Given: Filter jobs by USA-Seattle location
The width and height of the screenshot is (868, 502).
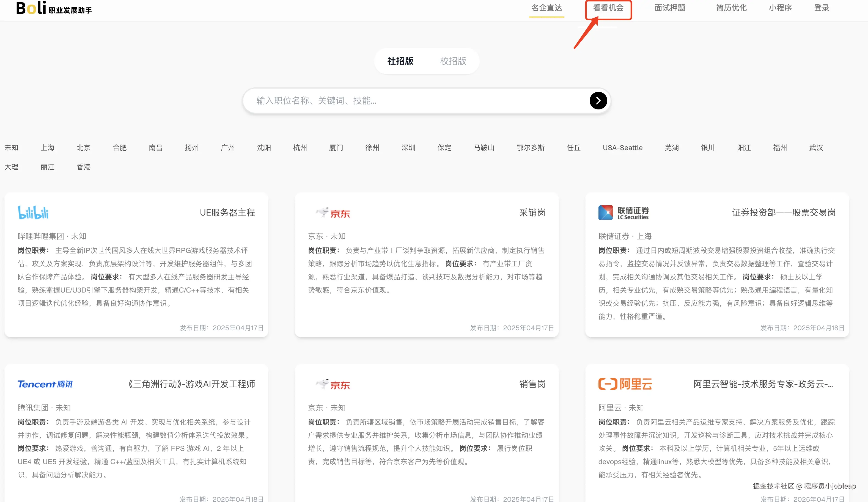Looking at the screenshot, I should 622,148.
